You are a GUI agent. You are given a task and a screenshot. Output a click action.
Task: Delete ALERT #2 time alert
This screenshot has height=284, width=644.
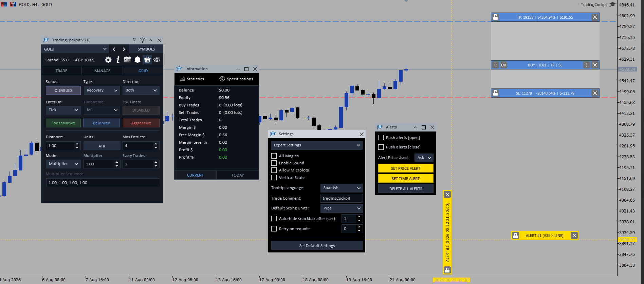click(x=447, y=194)
